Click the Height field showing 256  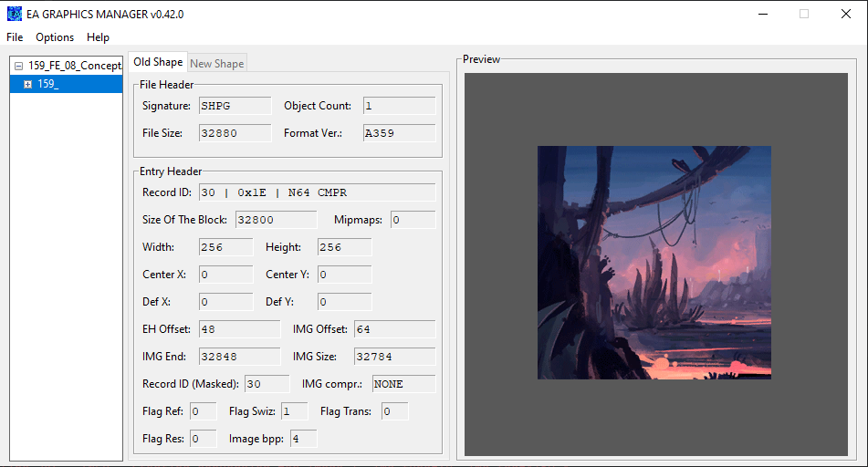(x=344, y=247)
